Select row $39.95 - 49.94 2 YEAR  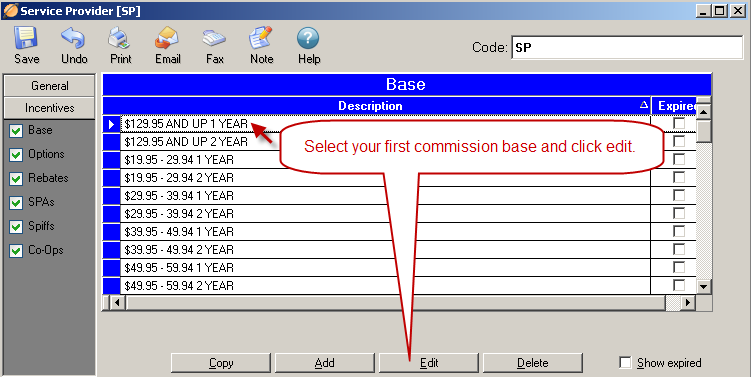click(386, 250)
